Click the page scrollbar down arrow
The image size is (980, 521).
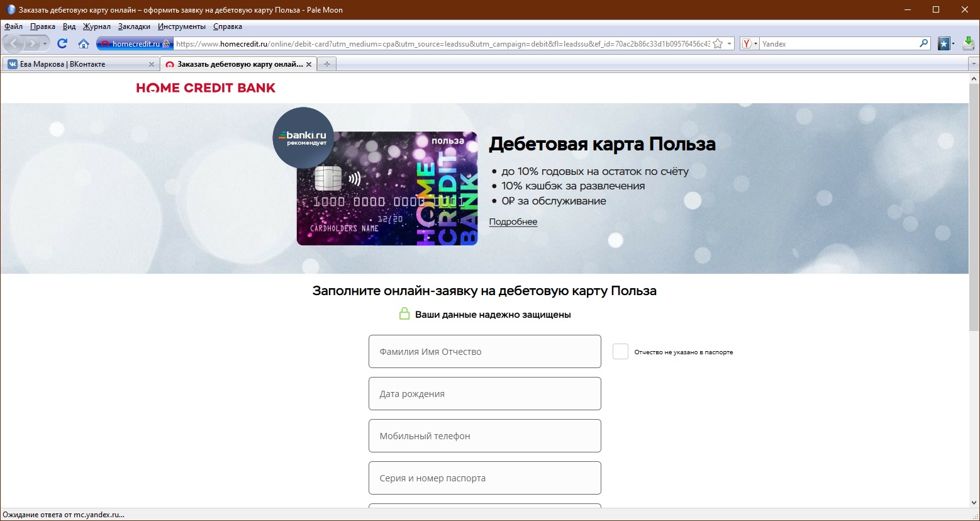click(x=974, y=503)
